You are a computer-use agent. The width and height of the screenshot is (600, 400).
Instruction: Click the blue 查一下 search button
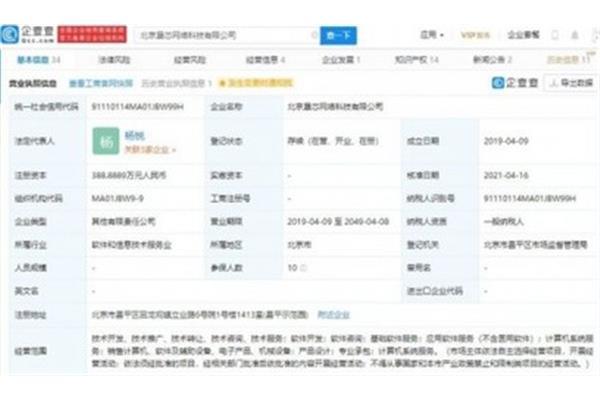tap(338, 35)
